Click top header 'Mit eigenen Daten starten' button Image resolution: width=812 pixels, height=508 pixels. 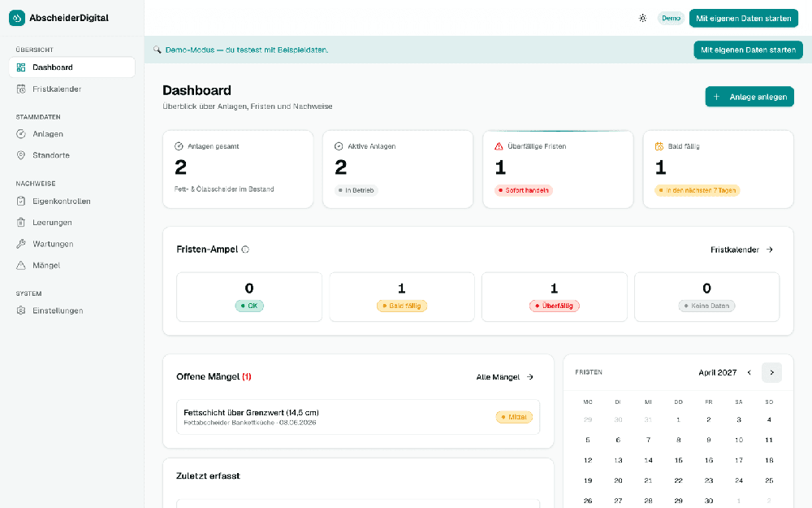(x=744, y=18)
